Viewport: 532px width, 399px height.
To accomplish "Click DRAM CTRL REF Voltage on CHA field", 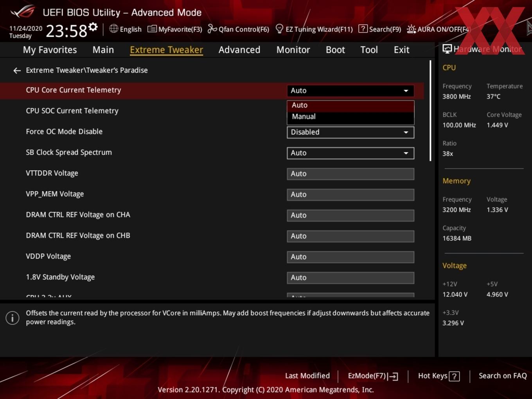I will coord(350,215).
